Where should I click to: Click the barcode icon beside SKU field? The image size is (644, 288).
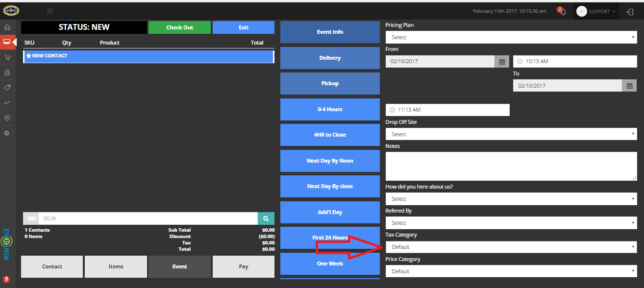tap(31, 218)
